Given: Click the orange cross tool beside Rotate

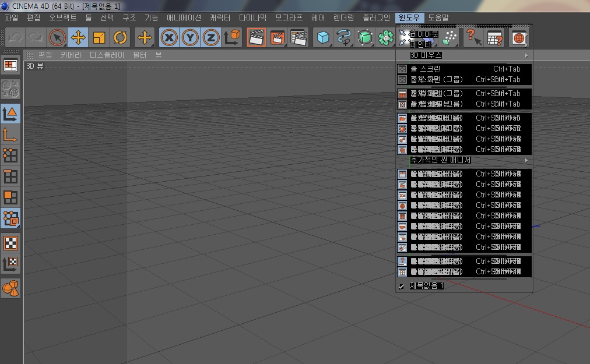Looking at the screenshot, I should click(x=145, y=38).
